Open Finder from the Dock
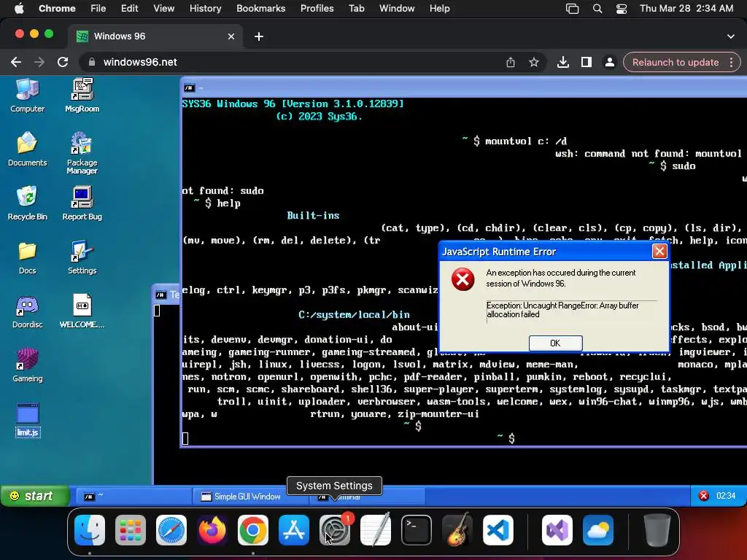This screenshot has width=747, height=560. 90,530
